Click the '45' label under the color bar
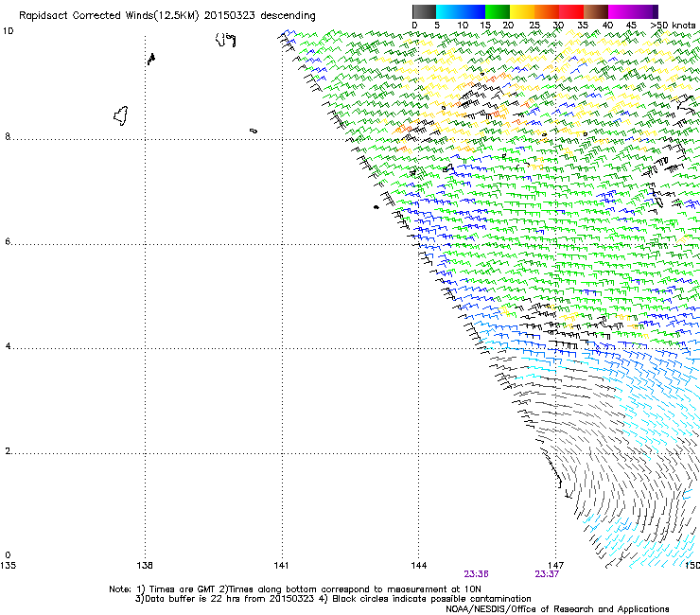 click(631, 26)
